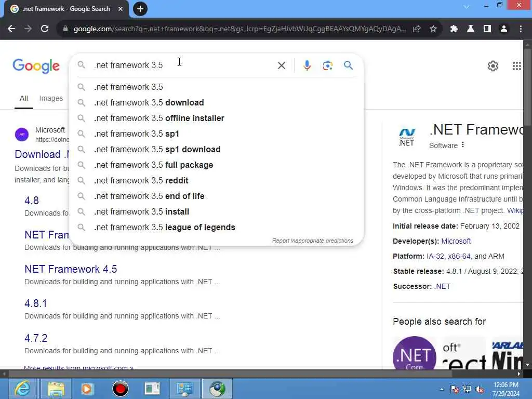Show hidden system tray icons
This screenshot has width=532, height=399.
442,389
